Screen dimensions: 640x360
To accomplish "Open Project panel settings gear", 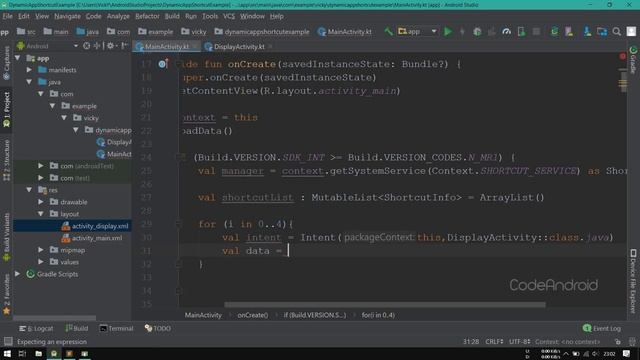I will click(110, 46).
